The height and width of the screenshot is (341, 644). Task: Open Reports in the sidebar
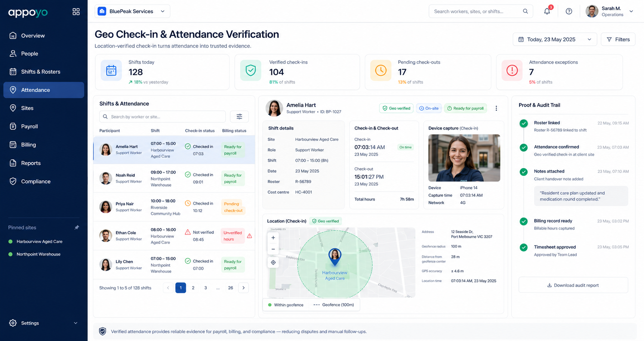point(44,163)
